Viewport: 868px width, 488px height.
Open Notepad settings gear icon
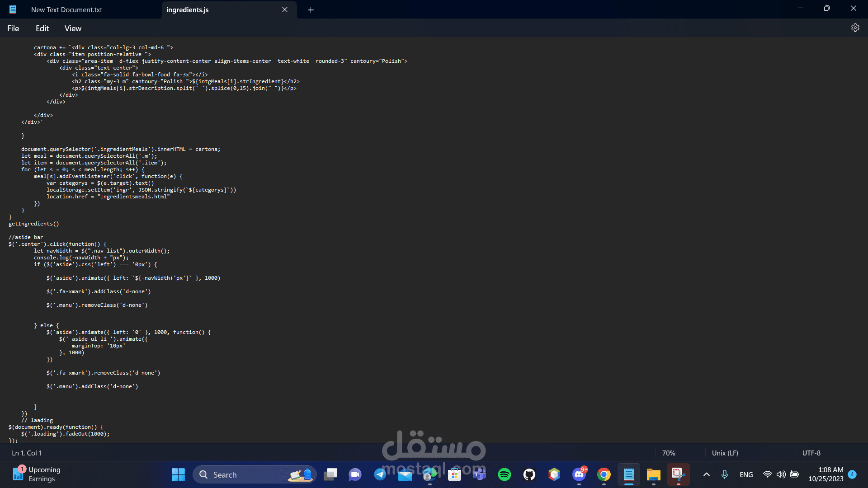coord(855,28)
